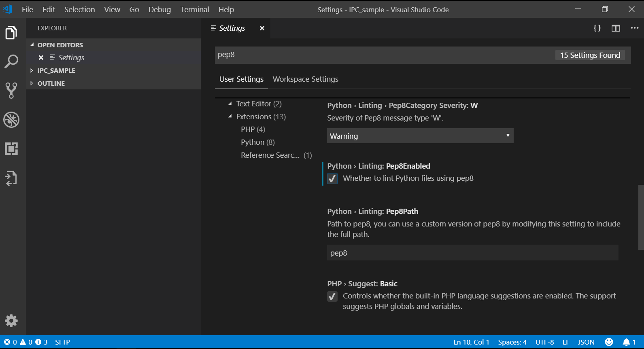Viewport: 644px width, 349px height.
Task: Open the Help menu
Action: click(x=226, y=9)
